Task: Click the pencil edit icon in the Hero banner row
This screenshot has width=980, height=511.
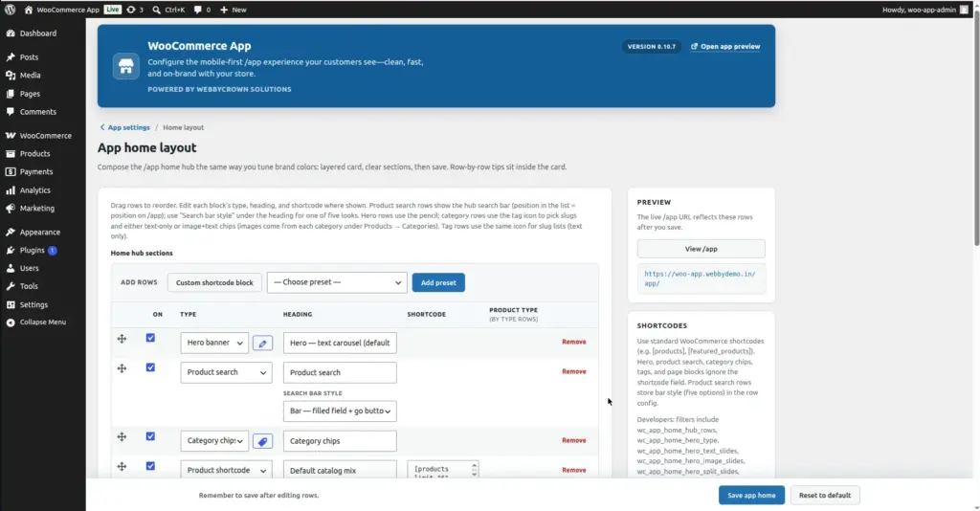Action: pos(262,343)
